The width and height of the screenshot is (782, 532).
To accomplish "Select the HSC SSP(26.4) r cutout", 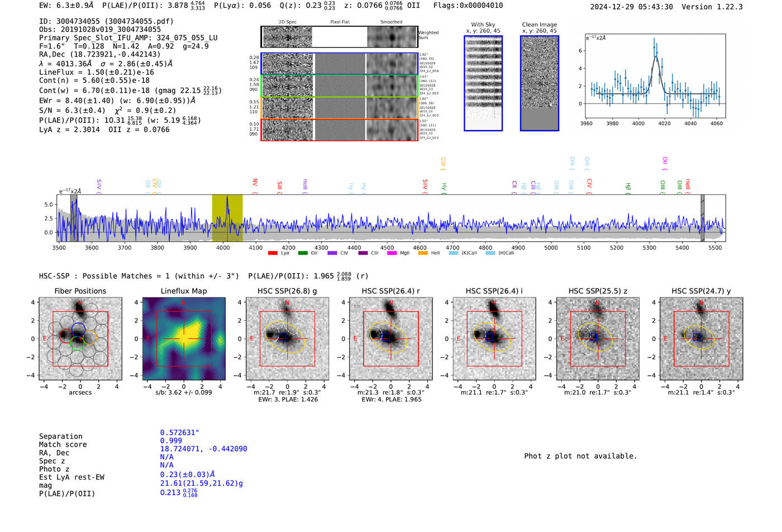I will click(x=391, y=339).
